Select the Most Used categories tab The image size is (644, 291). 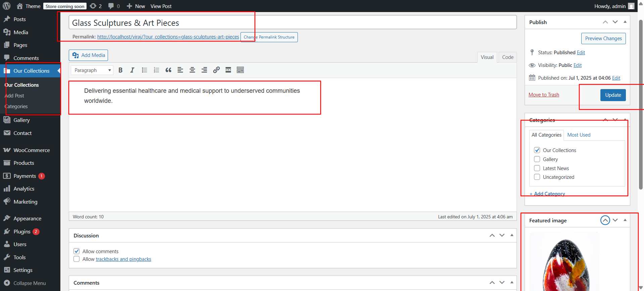tap(579, 135)
